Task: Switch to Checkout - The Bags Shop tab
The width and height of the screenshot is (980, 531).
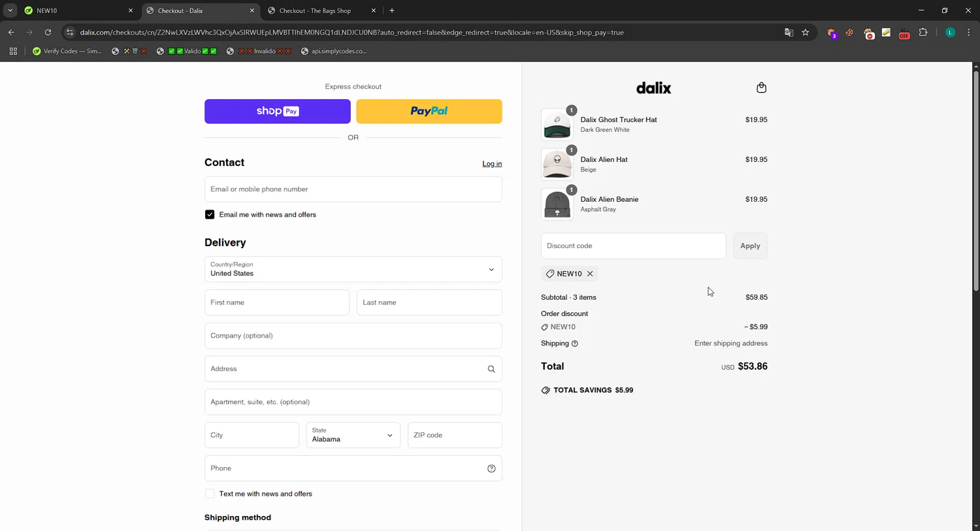Action: pos(321,10)
